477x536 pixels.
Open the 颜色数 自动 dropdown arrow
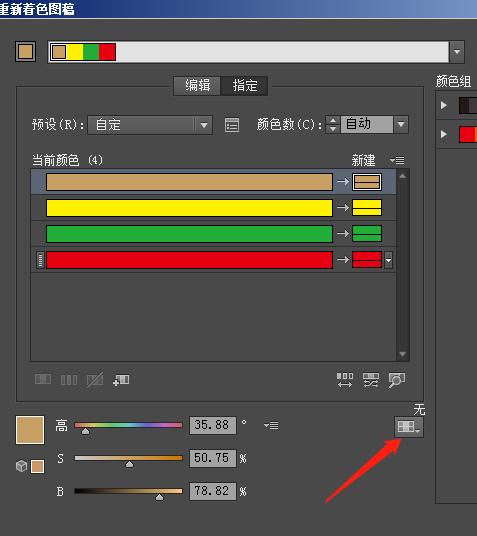(x=401, y=124)
